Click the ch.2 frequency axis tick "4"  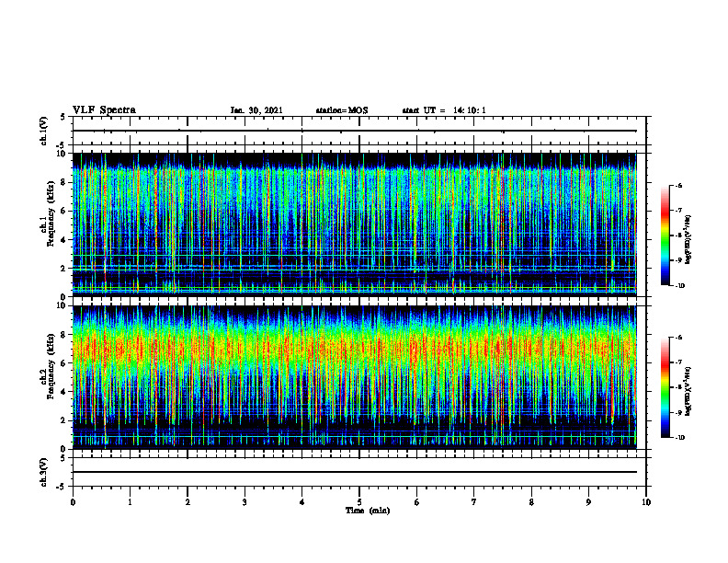64,392
